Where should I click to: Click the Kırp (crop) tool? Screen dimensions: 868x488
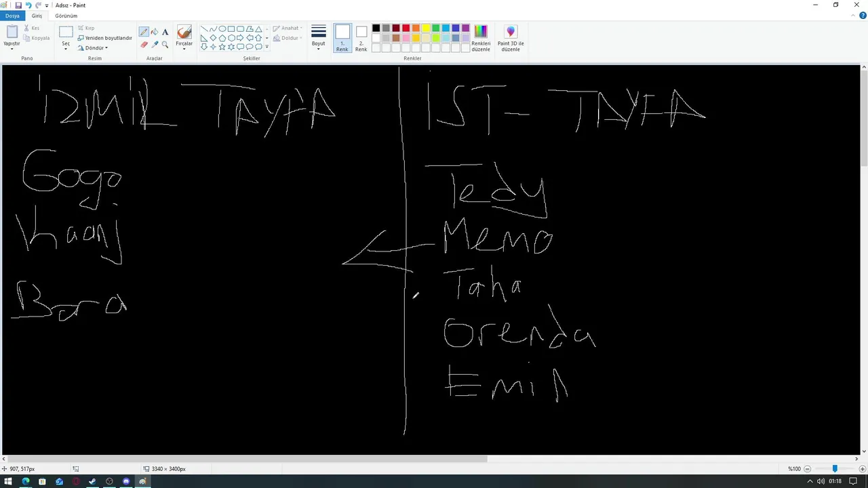tap(86, 28)
